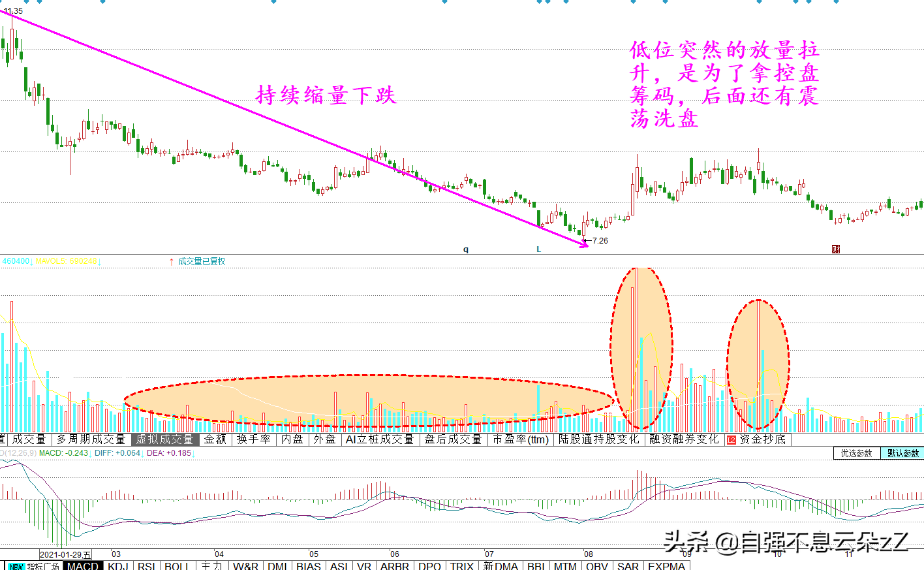
Task: View the 融资融券变化 tab
Action: point(684,439)
